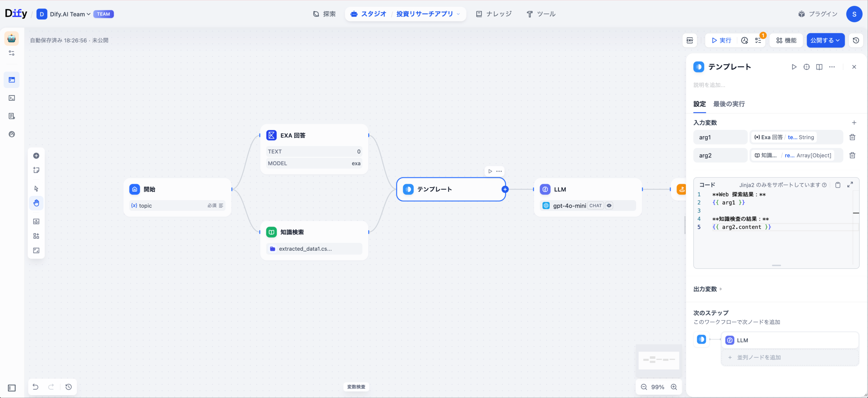The width and height of the screenshot is (868, 398).
Task: Click the 実行 run button
Action: [x=722, y=40]
